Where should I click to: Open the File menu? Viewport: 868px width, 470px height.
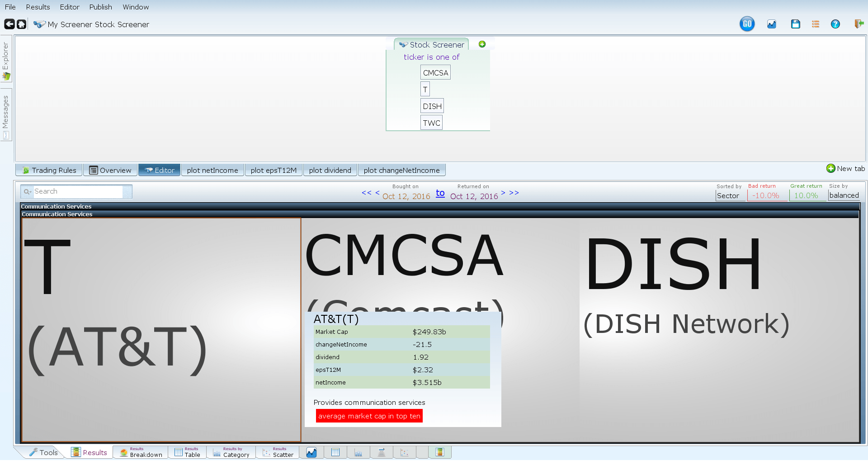click(x=10, y=7)
